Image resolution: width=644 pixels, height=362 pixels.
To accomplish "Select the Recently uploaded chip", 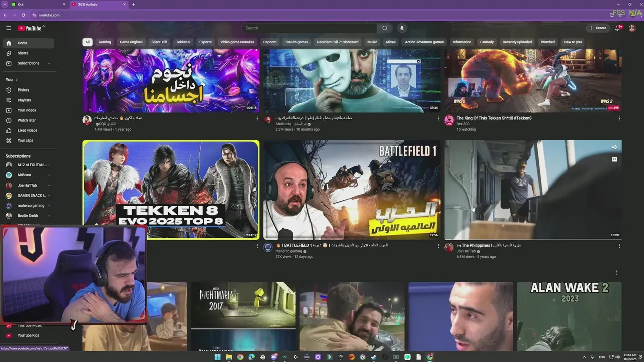I will [517, 42].
